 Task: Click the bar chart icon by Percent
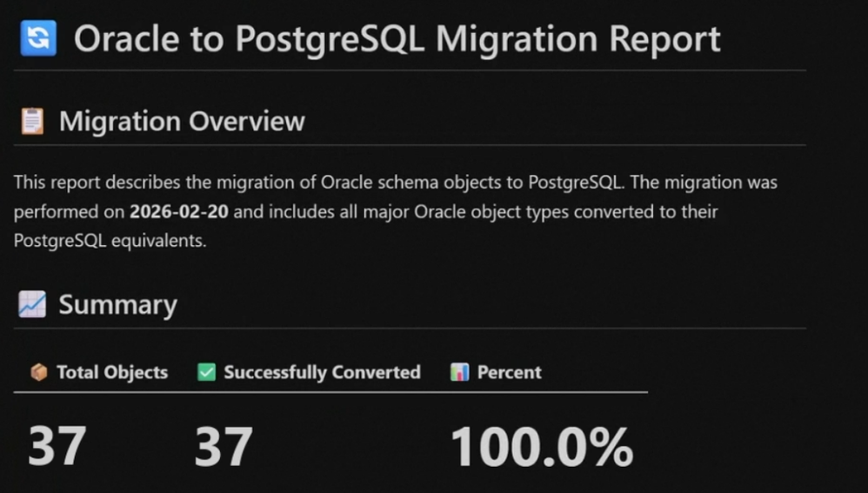(460, 372)
